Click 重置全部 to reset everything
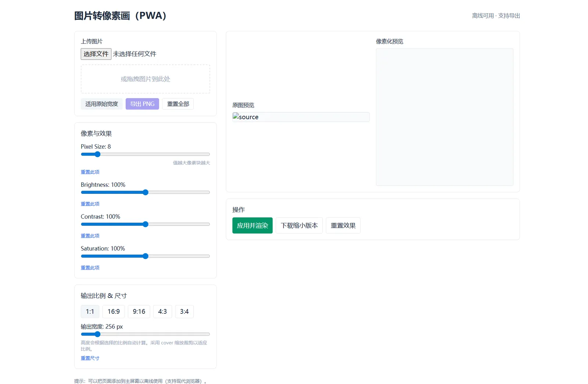Image resolution: width=588 pixels, height=384 pixels. click(178, 104)
